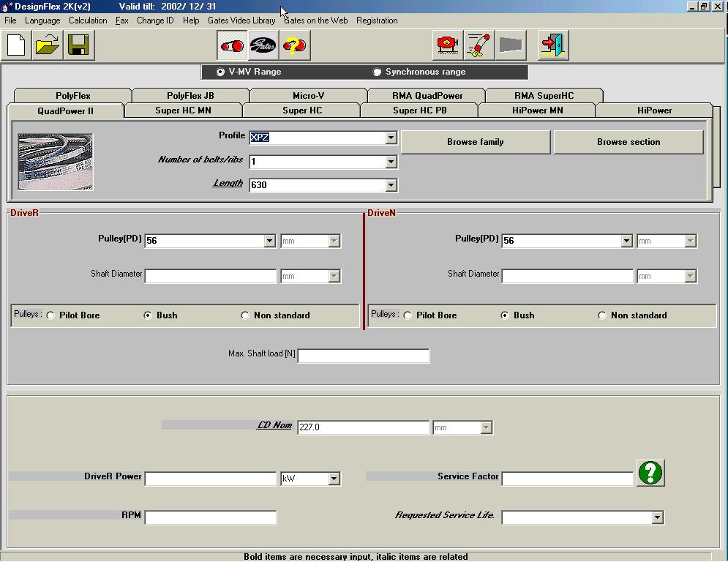Click the running figure calculation icon
Image resolution: width=728 pixels, height=562 pixels.
tap(479, 45)
